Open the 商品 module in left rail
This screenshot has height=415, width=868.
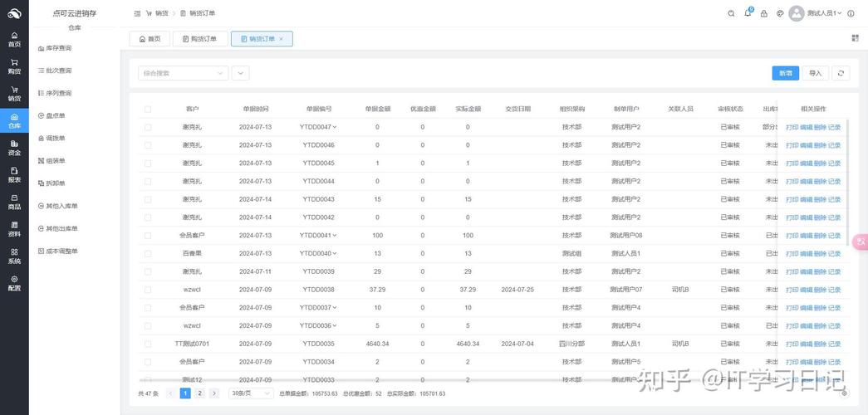(14, 203)
